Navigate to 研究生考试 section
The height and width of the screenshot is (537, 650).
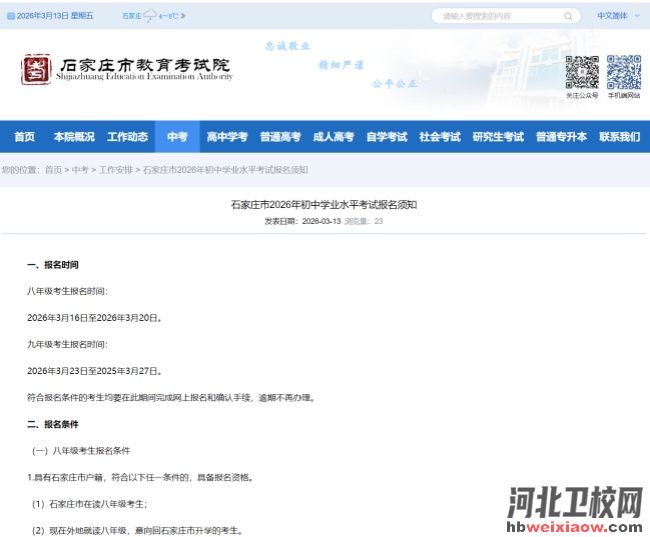coord(498,137)
